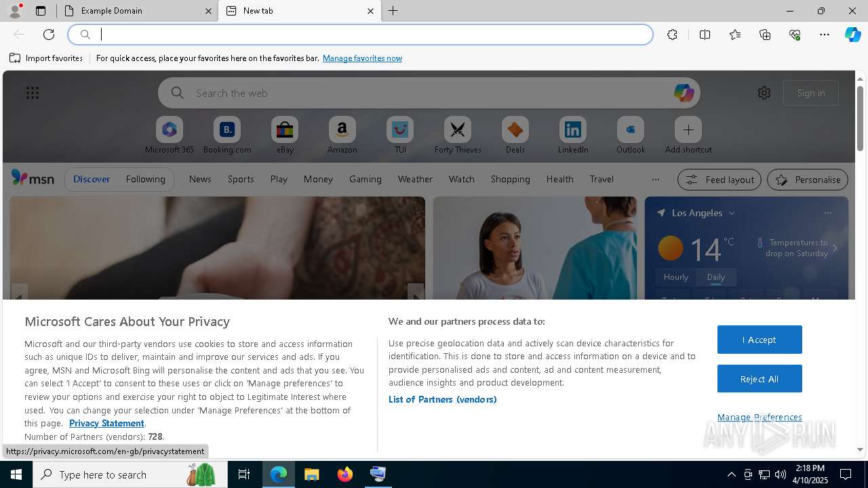
Task: Click I Accept cookies button
Action: [x=759, y=340]
